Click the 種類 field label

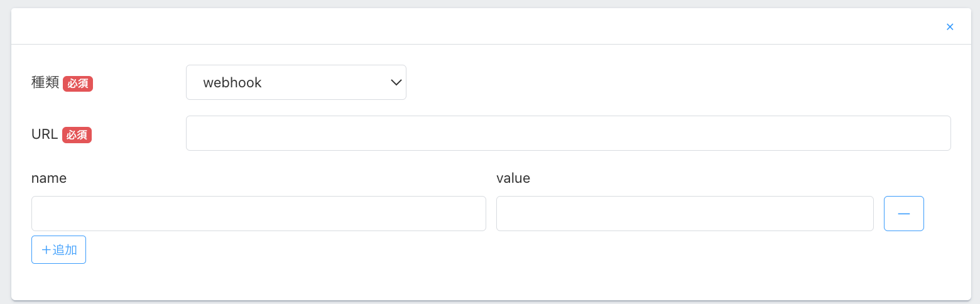click(45, 83)
